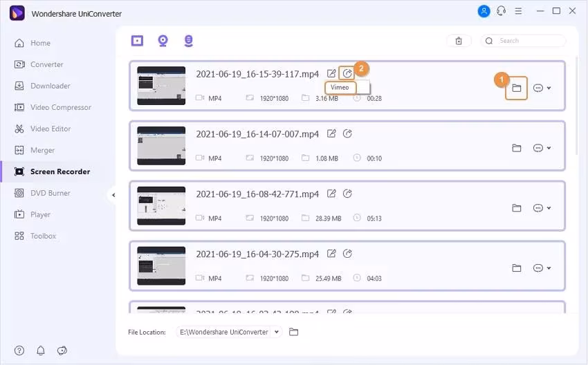Select file name 2021-06-19_16-08-42-771.mp4
This screenshot has width=588, height=365.
[257, 194]
